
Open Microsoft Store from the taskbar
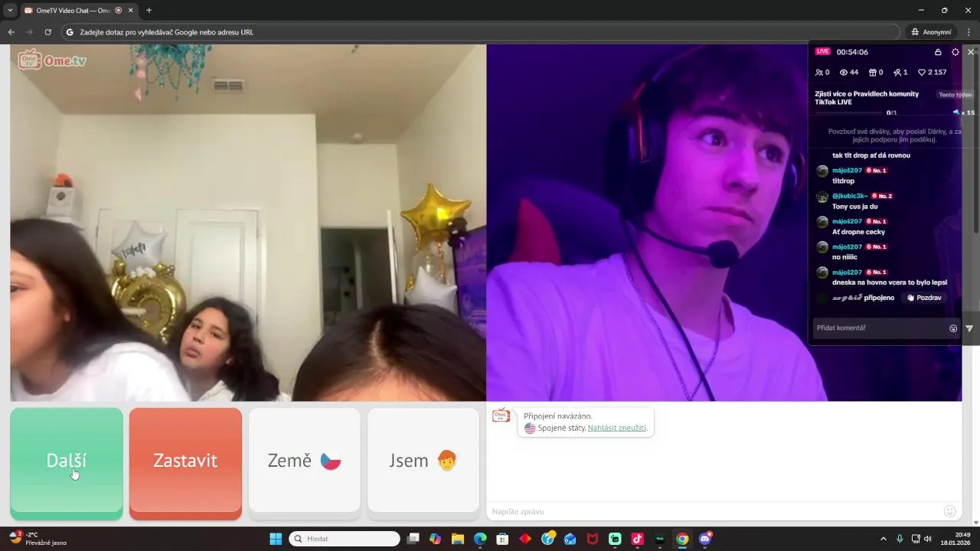coord(502,539)
